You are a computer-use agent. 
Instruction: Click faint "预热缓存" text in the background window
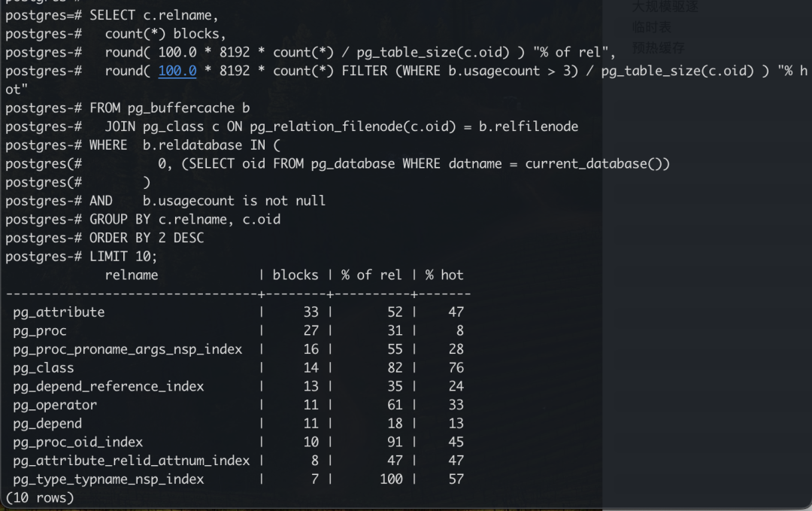click(x=658, y=48)
